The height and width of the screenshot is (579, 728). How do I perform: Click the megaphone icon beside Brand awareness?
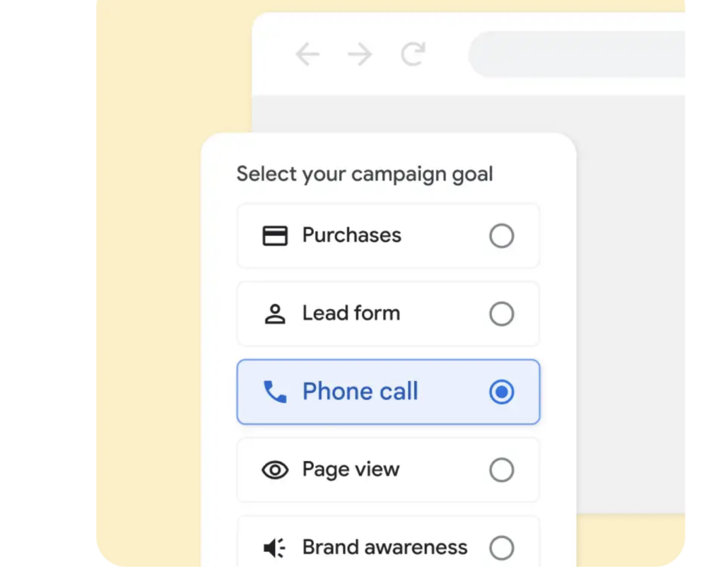275,548
